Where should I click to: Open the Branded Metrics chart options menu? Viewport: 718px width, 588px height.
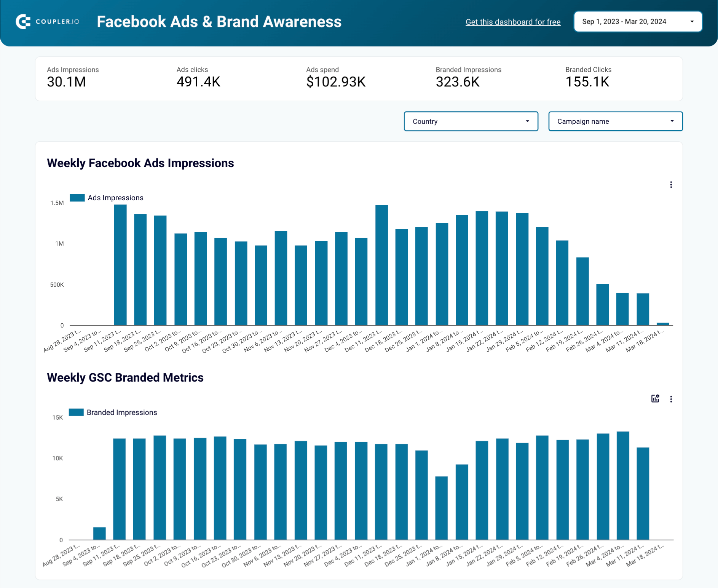(671, 399)
